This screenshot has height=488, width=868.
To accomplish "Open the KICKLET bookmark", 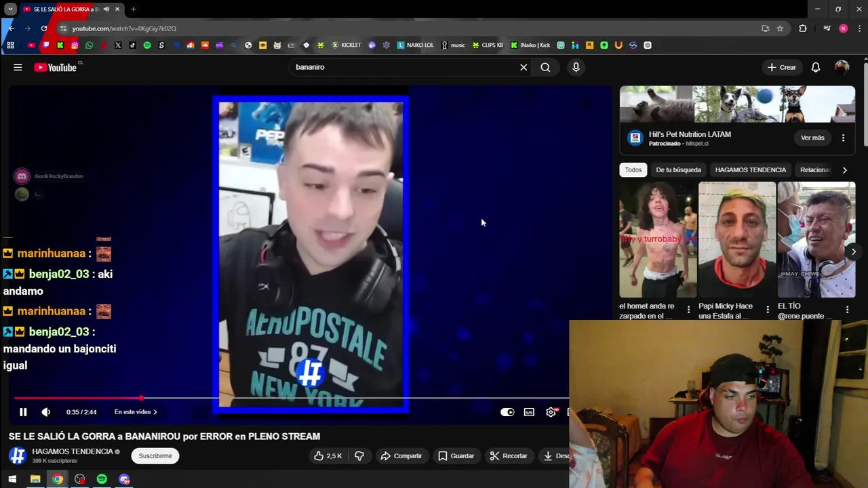I will [x=346, y=45].
